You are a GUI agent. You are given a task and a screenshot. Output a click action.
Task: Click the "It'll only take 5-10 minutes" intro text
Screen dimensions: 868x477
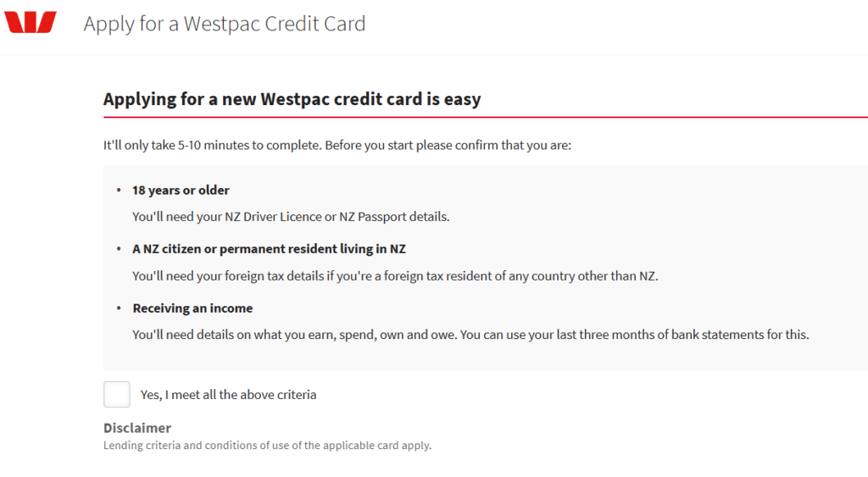pos(337,145)
